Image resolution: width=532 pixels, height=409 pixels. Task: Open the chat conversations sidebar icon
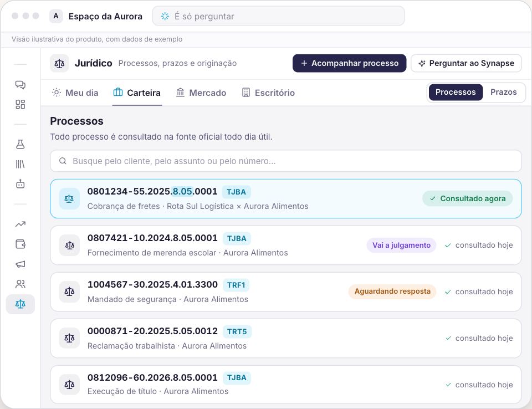click(21, 84)
